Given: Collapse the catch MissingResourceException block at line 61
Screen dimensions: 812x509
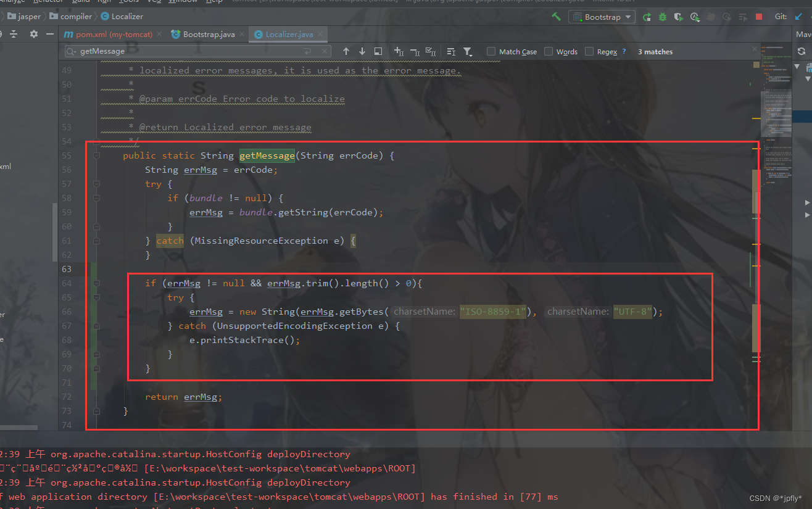Looking at the screenshot, I should pos(96,241).
